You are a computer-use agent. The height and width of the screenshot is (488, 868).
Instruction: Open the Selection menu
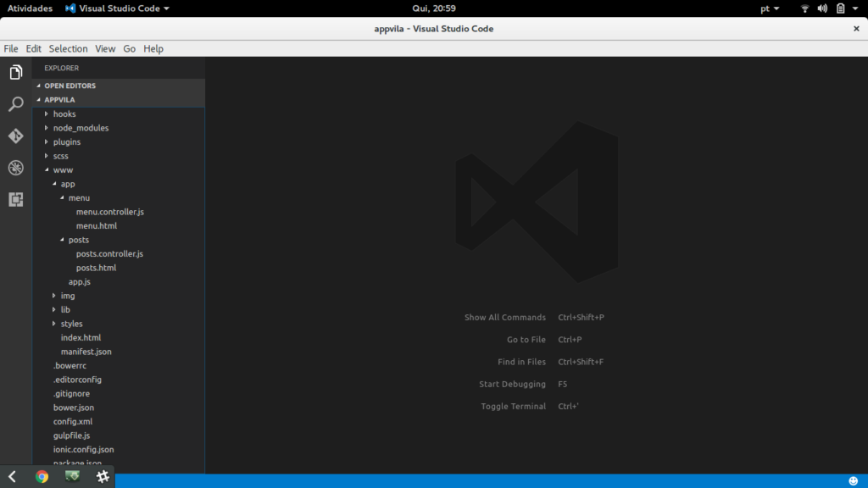click(68, 49)
